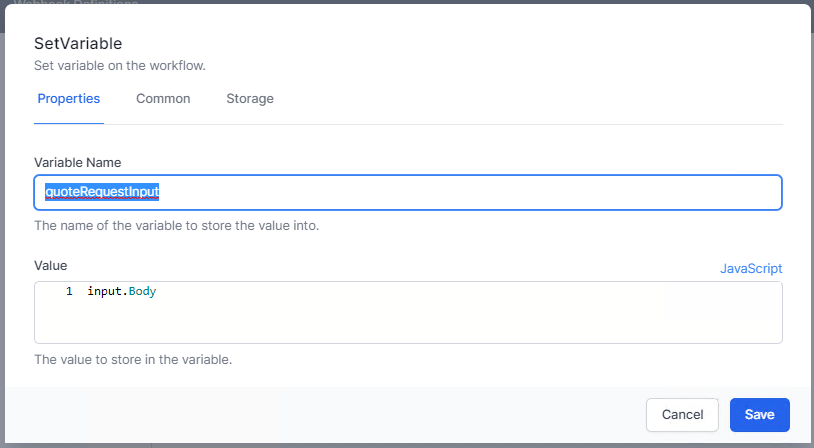This screenshot has width=814, height=448.
Task: Click the 'Value' field label
Action: [51, 265]
